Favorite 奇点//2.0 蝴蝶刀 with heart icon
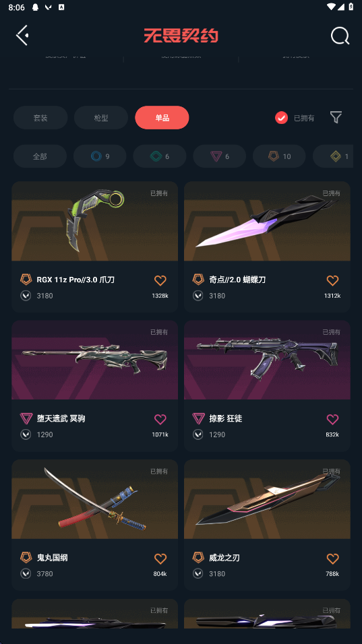362x644 pixels. (x=332, y=280)
